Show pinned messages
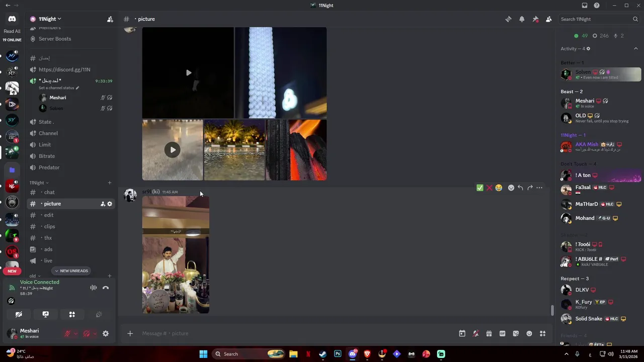Viewport: 644px width, 362px height. coord(535,19)
